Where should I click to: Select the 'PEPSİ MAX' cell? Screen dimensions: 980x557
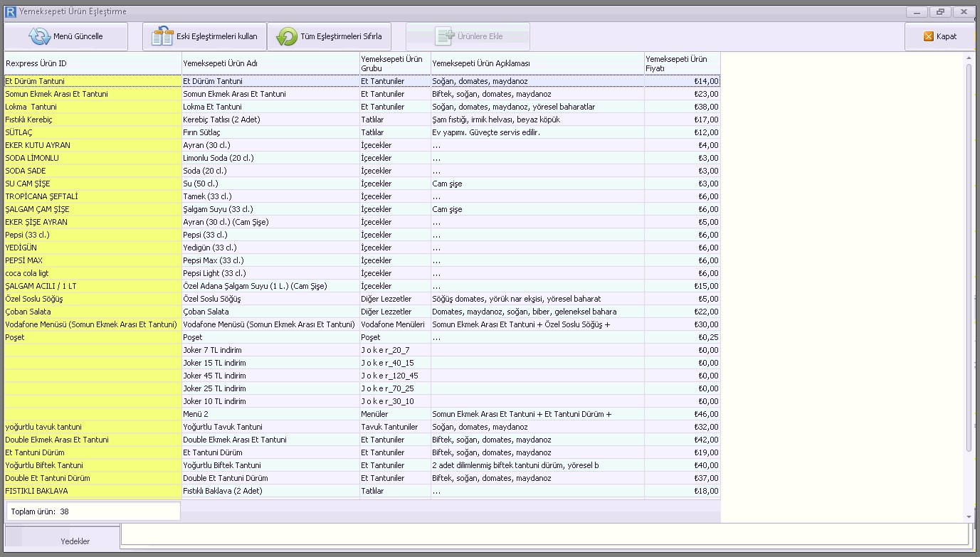tap(93, 260)
